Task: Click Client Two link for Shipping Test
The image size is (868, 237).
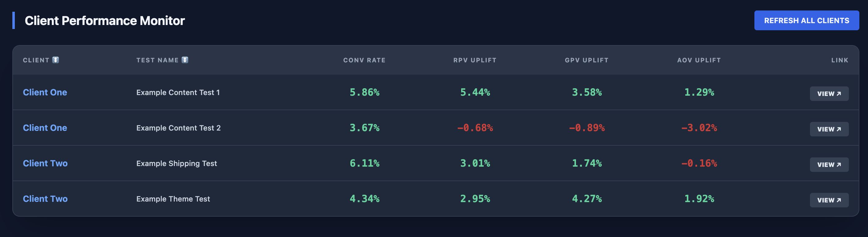Action: coord(45,163)
